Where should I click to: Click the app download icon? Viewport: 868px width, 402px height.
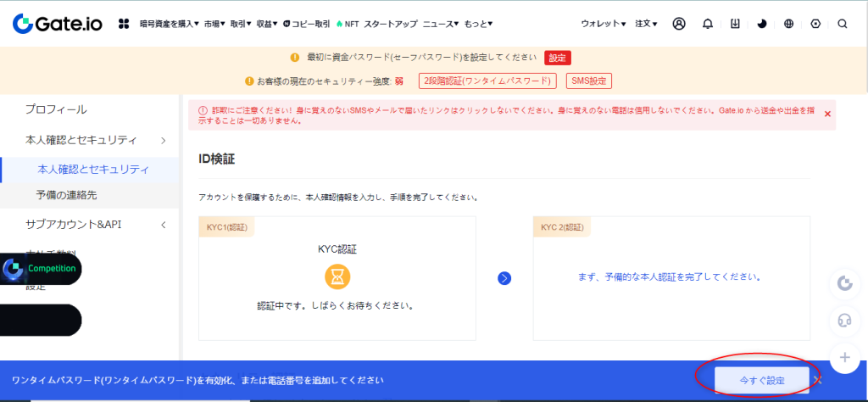(735, 24)
